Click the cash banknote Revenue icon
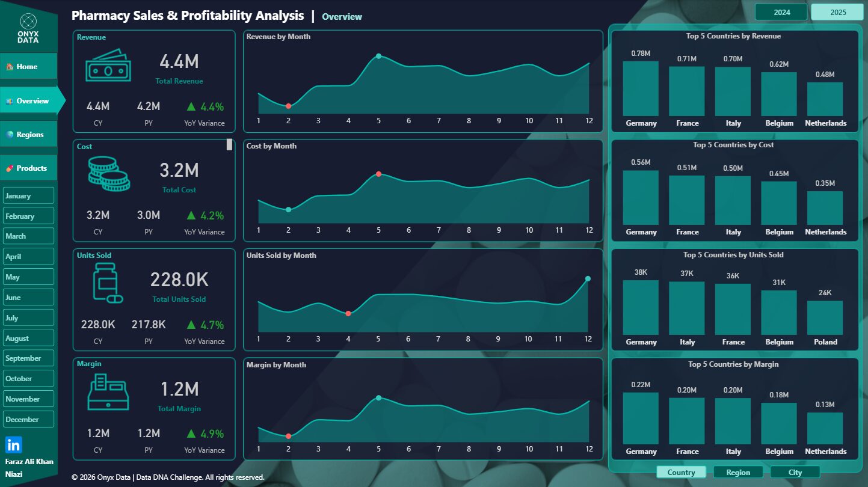 click(x=108, y=69)
